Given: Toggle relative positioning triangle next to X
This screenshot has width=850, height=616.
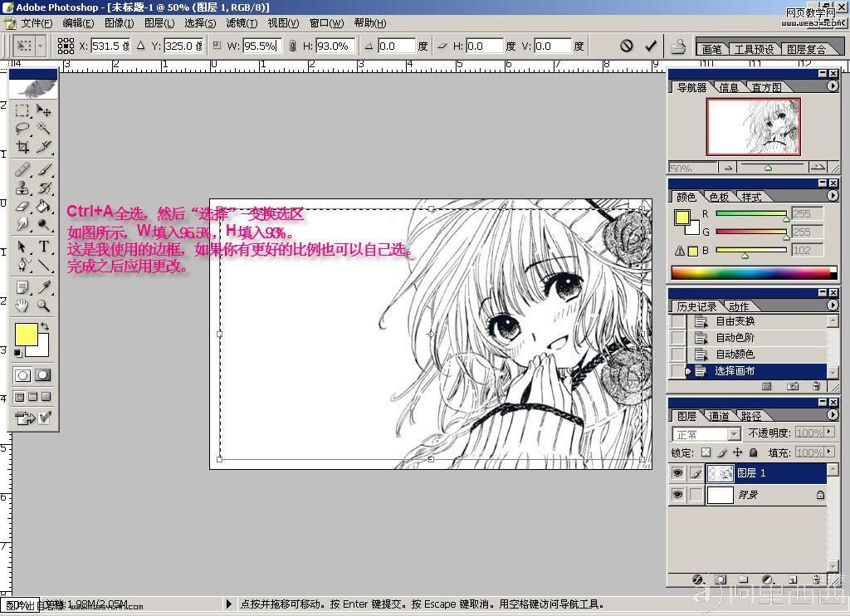Looking at the screenshot, I should 141,46.
